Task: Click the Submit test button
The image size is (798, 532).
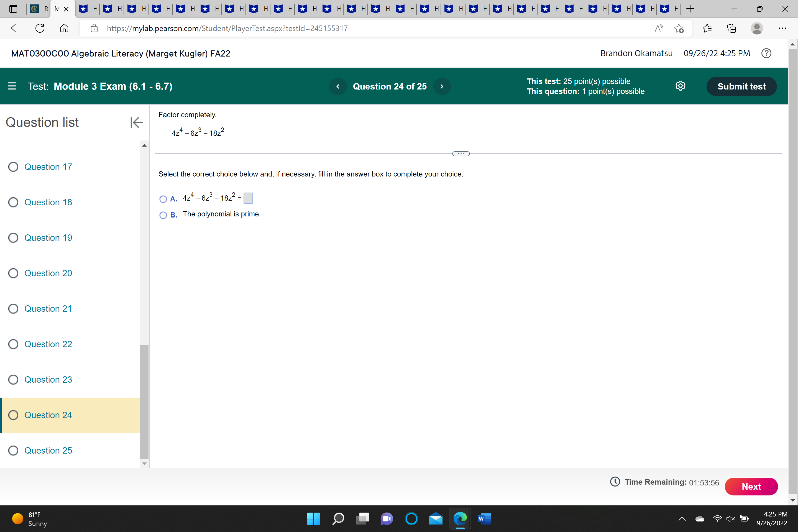Action: [741, 86]
